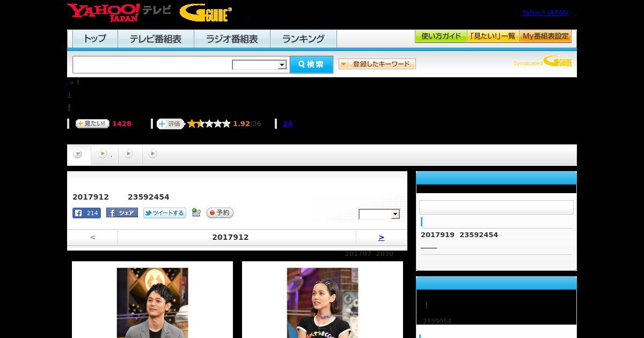The height and width of the screenshot is (338, 644).
Task: Open the テレビ番組表 tab
Action: 156,39
